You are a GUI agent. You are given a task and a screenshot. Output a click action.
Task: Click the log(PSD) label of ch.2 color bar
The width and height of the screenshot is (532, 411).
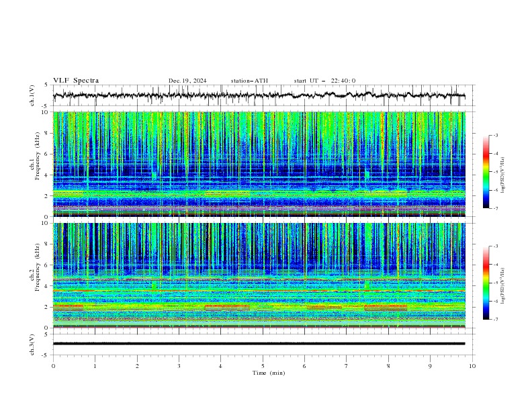tap(503, 285)
